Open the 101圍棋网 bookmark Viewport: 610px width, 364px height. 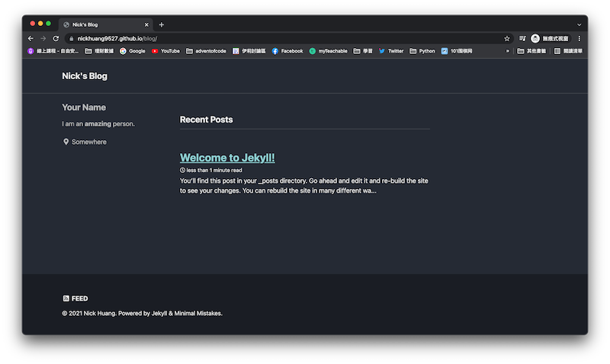point(457,51)
